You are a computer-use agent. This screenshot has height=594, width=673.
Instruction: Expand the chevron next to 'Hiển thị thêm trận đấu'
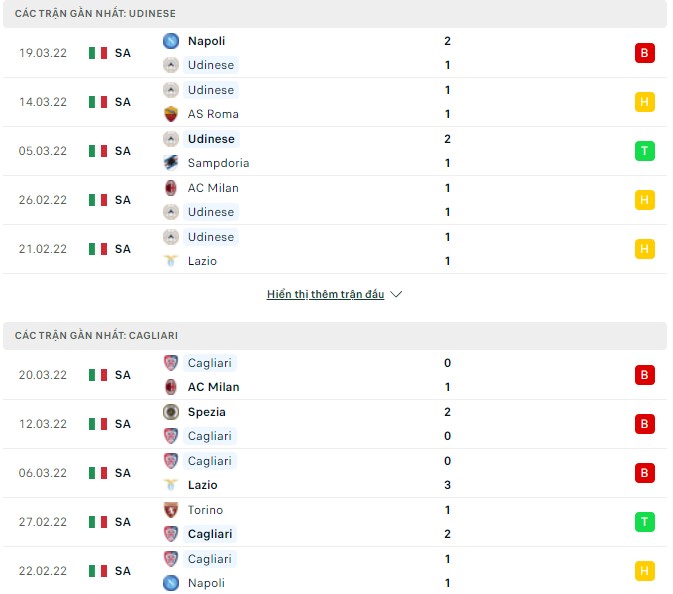point(396,295)
